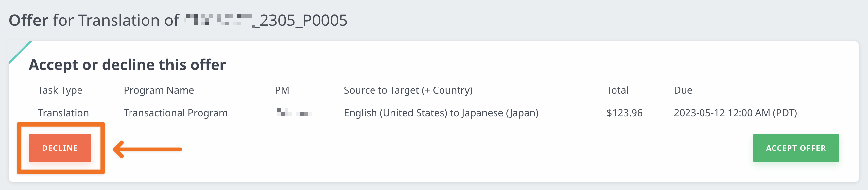Click the Task Type column header
The image size is (868, 190).
pyautogui.click(x=60, y=90)
